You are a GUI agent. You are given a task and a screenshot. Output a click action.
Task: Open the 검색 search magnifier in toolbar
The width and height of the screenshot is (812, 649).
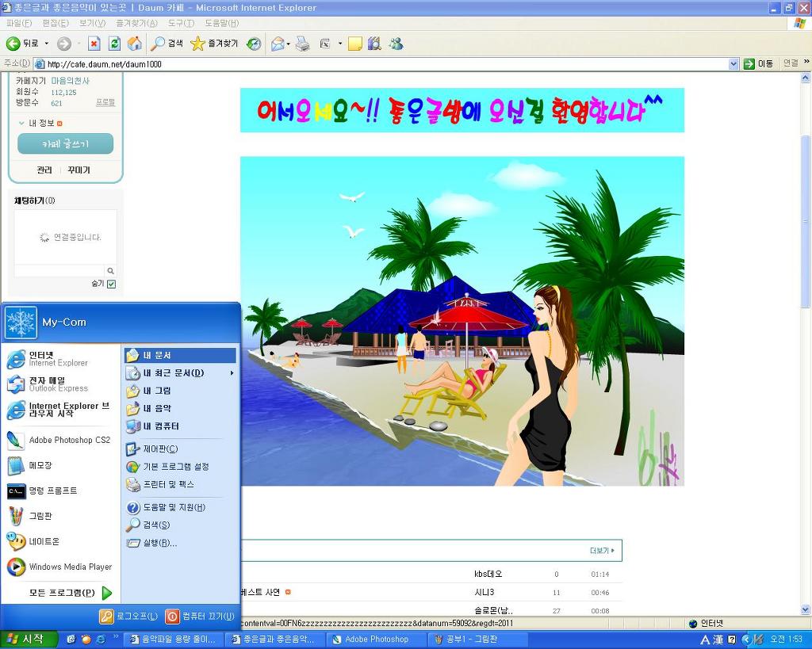tap(167, 44)
